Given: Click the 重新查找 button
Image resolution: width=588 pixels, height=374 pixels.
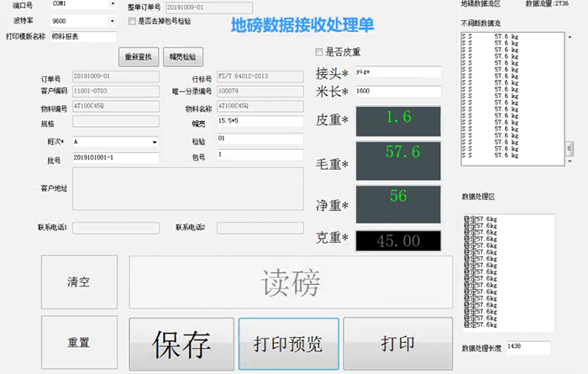Looking at the screenshot, I should (x=138, y=57).
